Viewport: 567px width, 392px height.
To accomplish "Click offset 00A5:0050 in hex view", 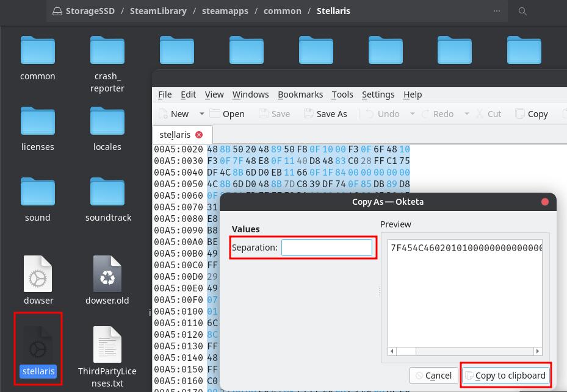I will 178,184.
